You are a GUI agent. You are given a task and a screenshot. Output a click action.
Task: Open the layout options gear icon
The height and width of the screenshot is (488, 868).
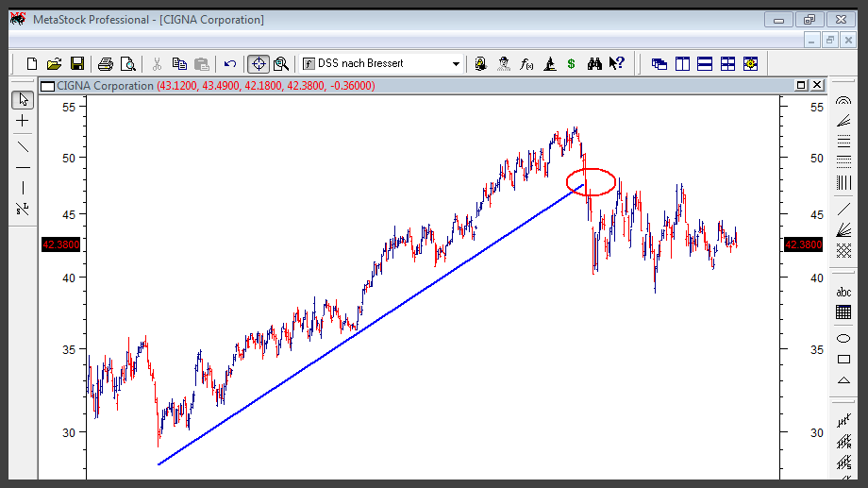[x=751, y=64]
